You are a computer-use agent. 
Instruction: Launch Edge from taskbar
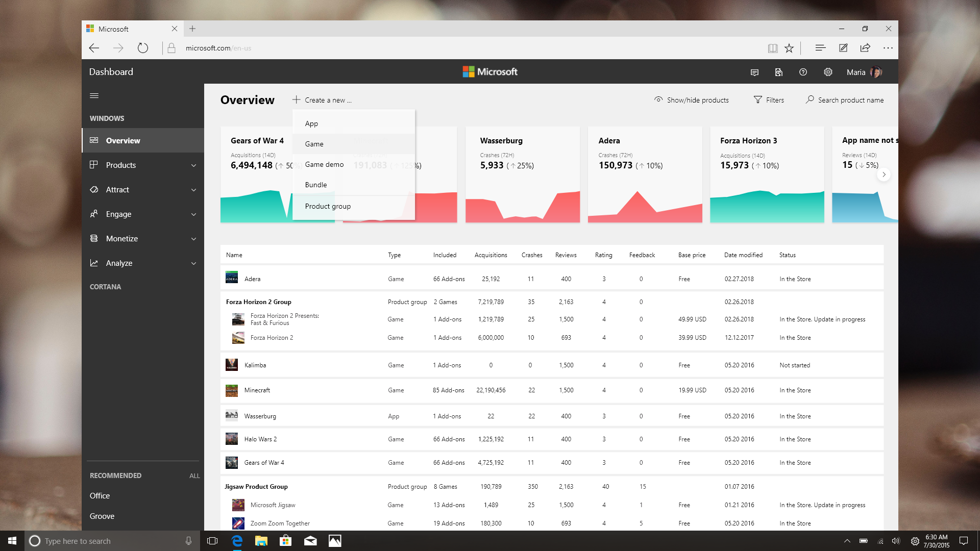click(x=237, y=541)
